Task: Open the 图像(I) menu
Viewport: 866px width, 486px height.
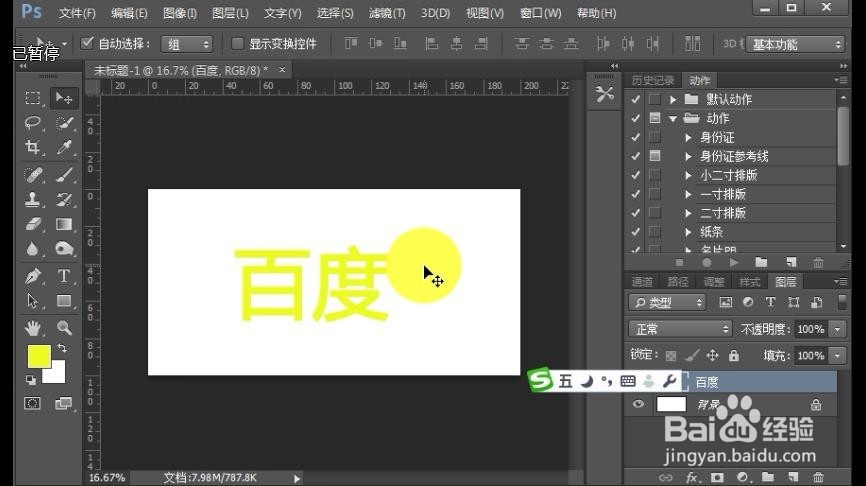Action: pyautogui.click(x=180, y=13)
